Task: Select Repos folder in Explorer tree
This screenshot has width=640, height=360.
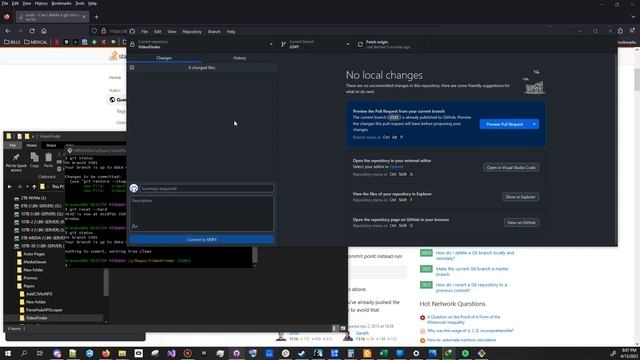Action: click(x=29, y=286)
